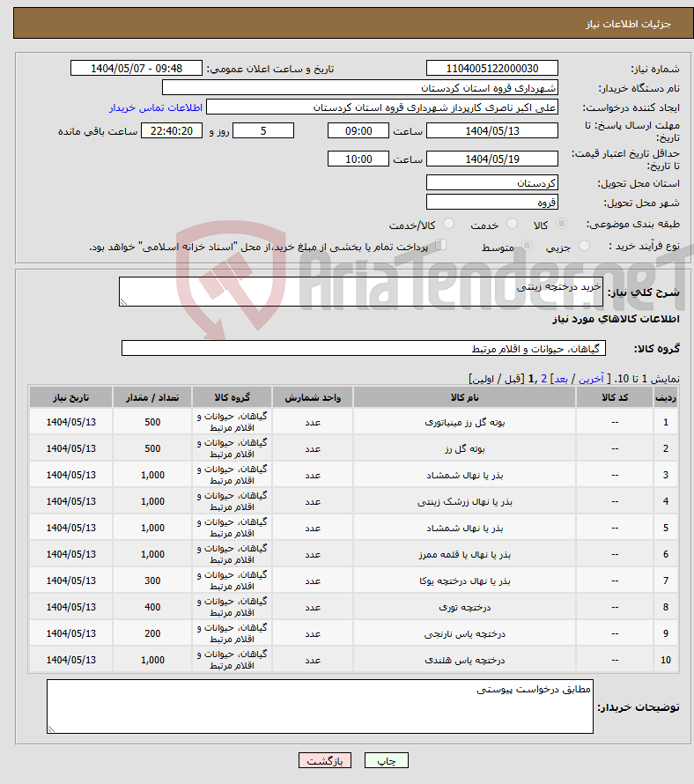
Task: Click the price validity date 1404/05/19 field
Action: tap(492, 159)
